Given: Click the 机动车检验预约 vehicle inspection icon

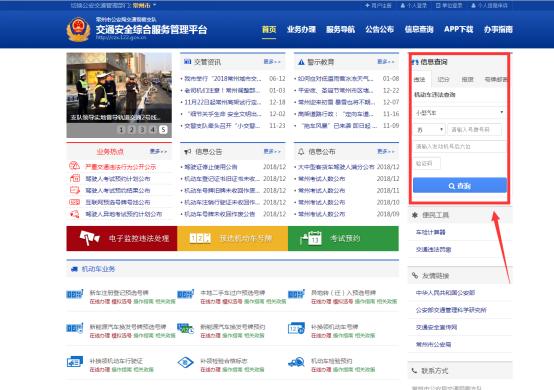Looking at the screenshot, I should [296, 362].
